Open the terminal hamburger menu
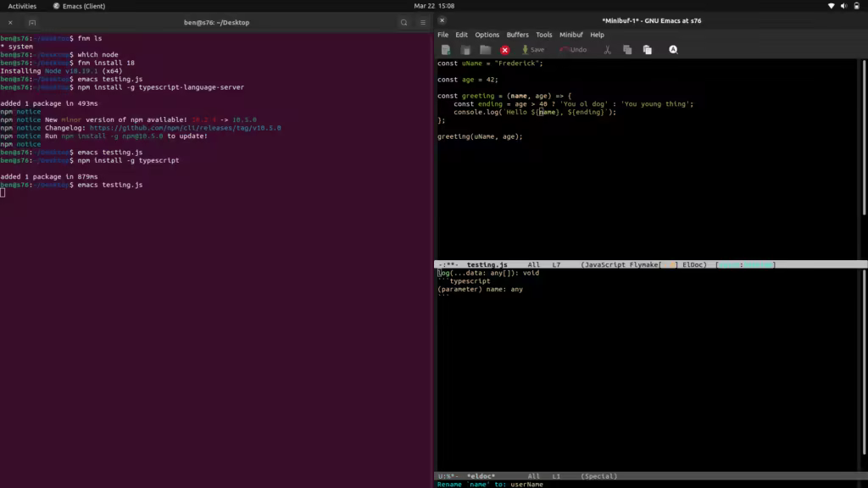This screenshot has height=488, width=868. (x=423, y=23)
